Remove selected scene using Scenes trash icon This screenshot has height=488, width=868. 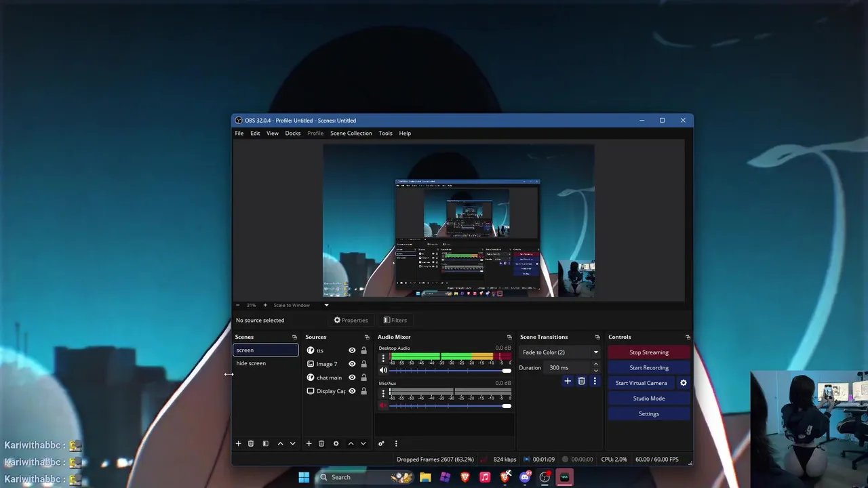(251, 443)
